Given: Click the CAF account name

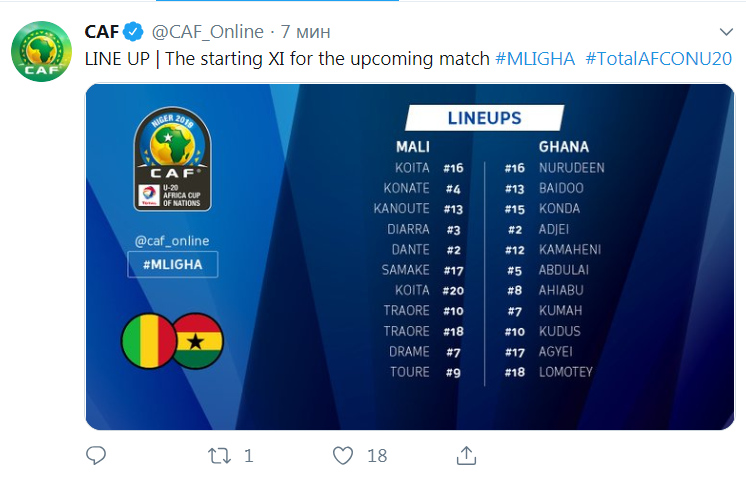Looking at the screenshot, I should pyautogui.click(x=101, y=32).
